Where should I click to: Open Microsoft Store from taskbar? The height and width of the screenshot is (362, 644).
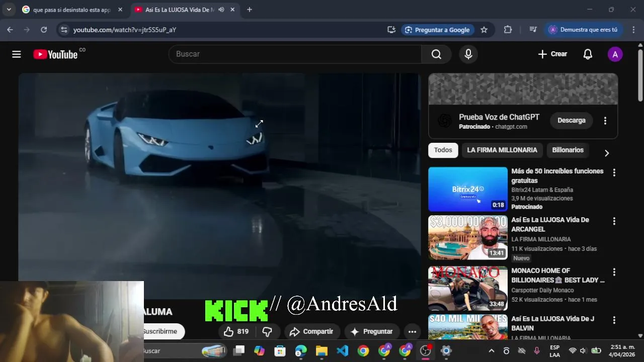[x=280, y=350]
